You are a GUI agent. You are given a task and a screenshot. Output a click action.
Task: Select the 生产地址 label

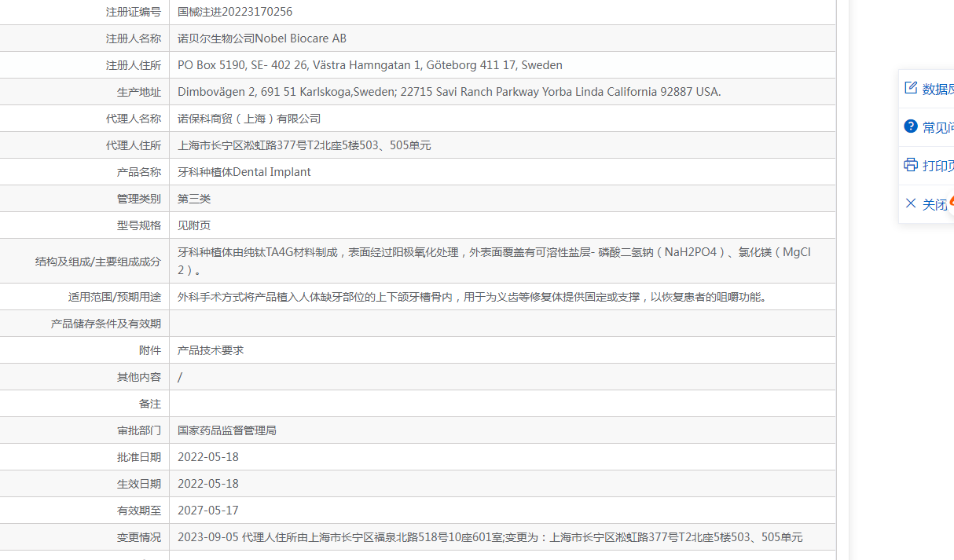[139, 92]
